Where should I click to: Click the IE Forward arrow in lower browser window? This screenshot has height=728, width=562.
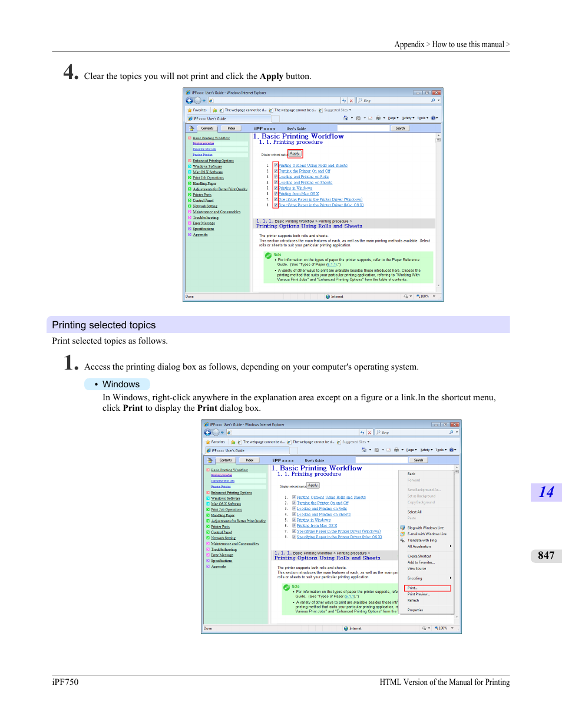216,433
